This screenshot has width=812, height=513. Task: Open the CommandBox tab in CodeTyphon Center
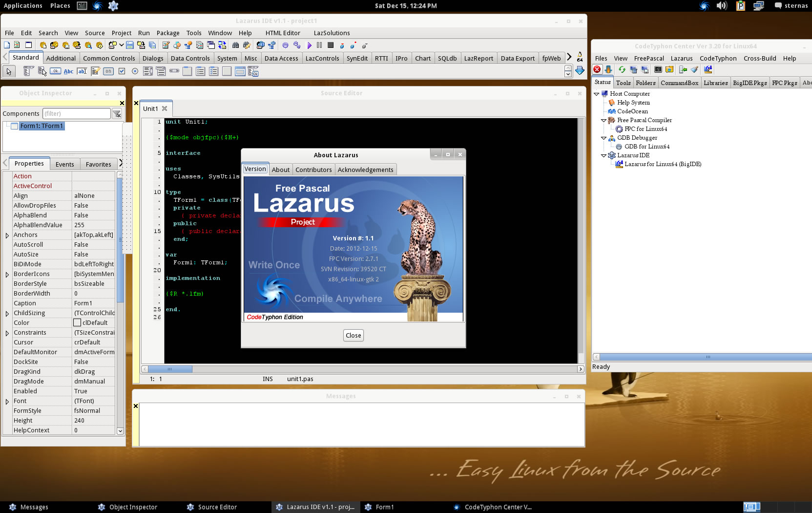click(x=679, y=83)
